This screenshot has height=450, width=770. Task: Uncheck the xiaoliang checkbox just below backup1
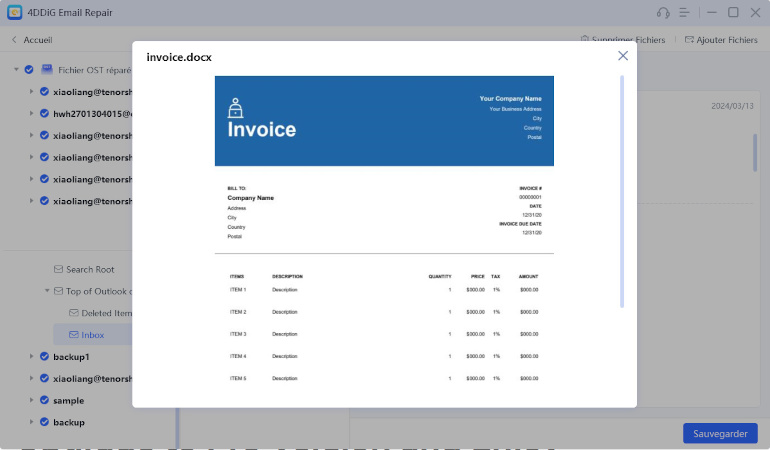pos(44,378)
